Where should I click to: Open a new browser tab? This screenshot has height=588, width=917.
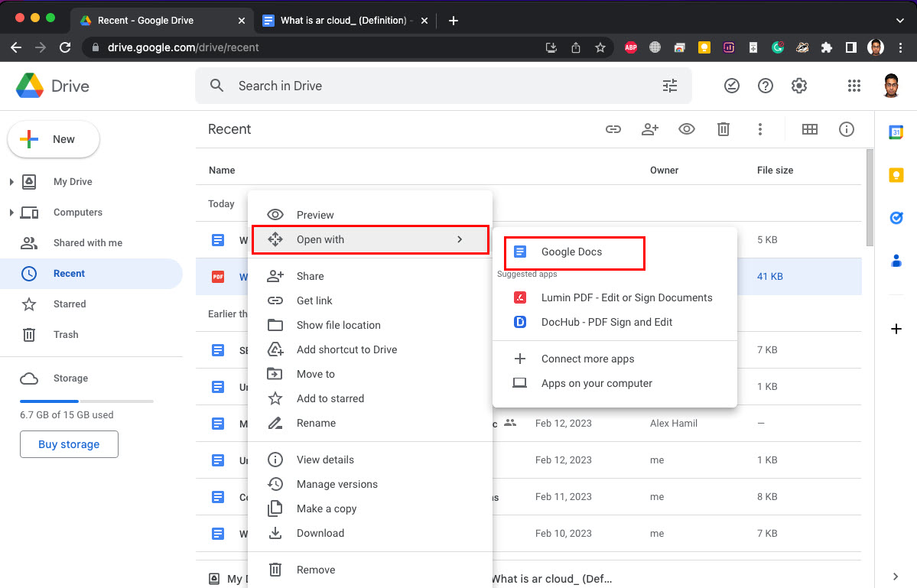point(454,21)
